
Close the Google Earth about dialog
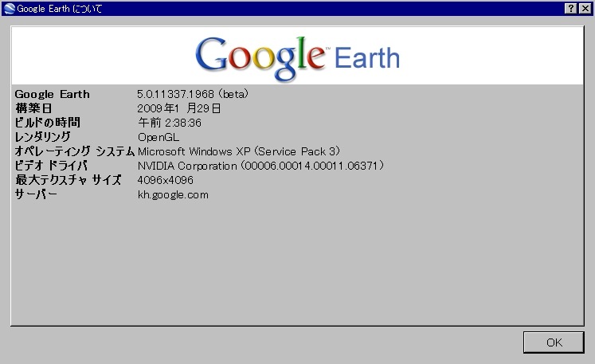click(x=585, y=8)
